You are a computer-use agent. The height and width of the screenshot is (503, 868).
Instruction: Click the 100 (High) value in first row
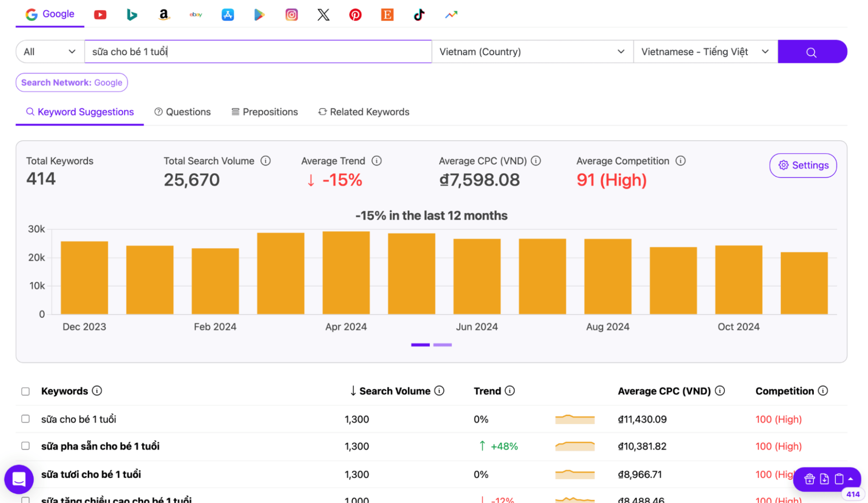coord(778,419)
